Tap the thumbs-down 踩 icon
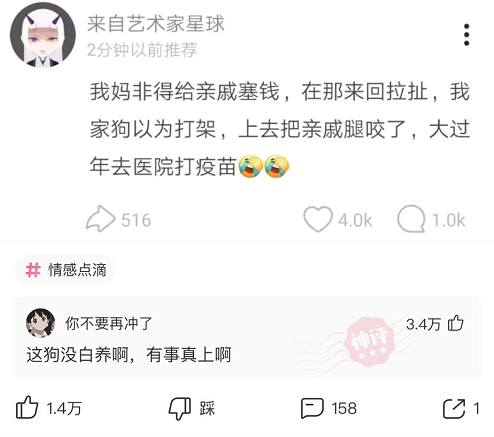The height and width of the screenshot is (437, 494). click(x=179, y=408)
